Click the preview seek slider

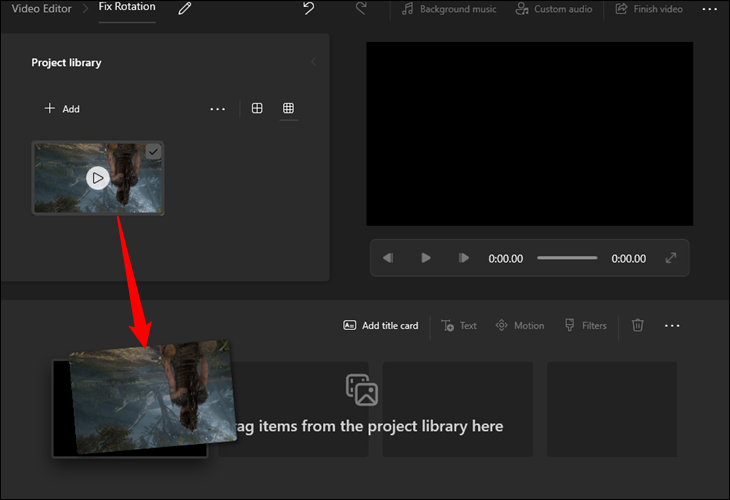(x=567, y=258)
